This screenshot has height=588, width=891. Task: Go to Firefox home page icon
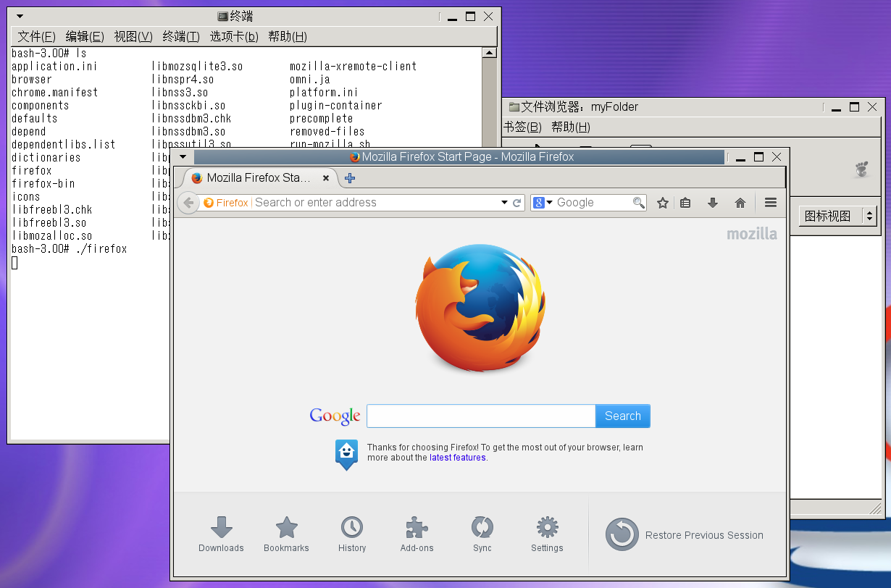tap(740, 203)
